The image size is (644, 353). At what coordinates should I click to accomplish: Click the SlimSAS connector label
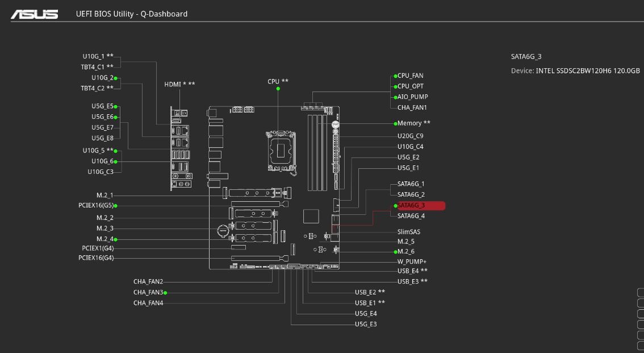point(409,232)
